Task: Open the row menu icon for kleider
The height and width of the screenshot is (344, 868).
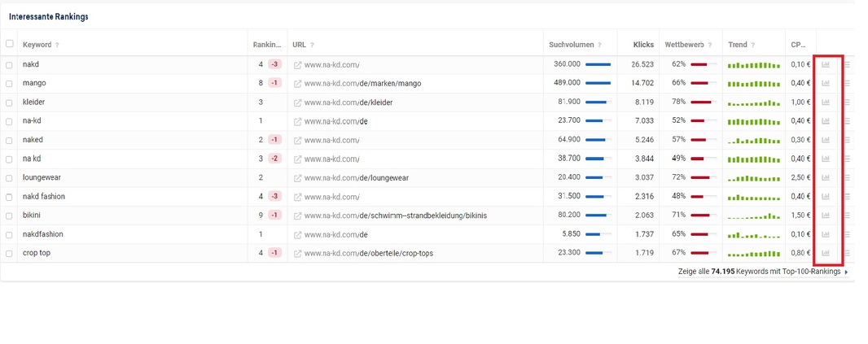Action: (847, 102)
